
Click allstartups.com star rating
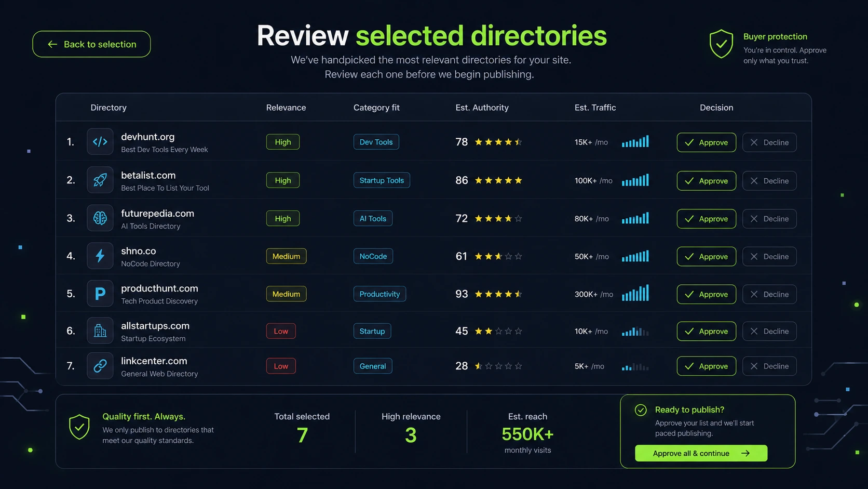pyautogui.click(x=498, y=331)
